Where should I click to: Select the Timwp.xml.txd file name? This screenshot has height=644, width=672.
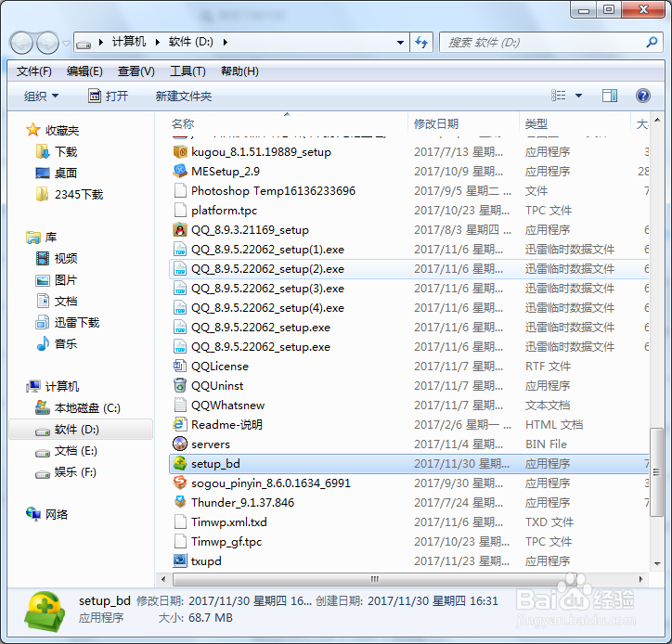(229, 522)
